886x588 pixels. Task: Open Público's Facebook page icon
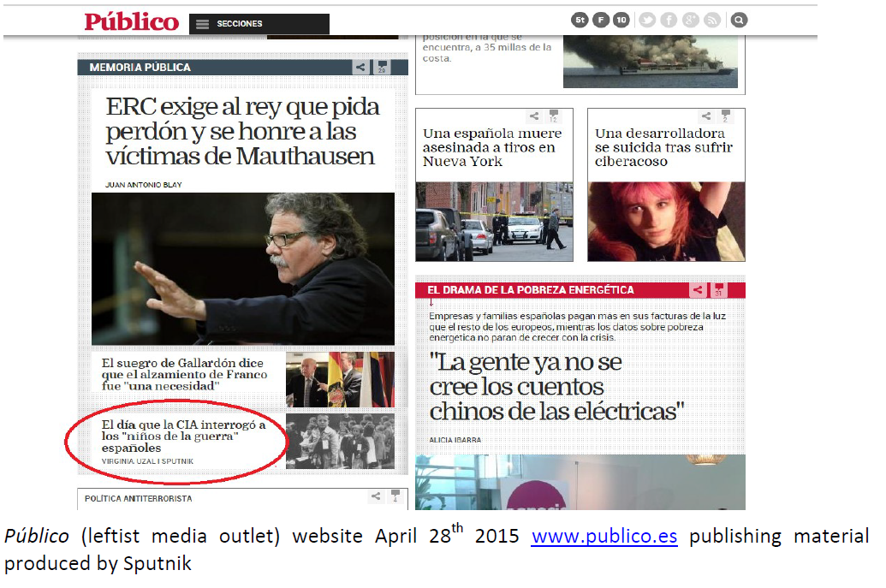[669, 21]
